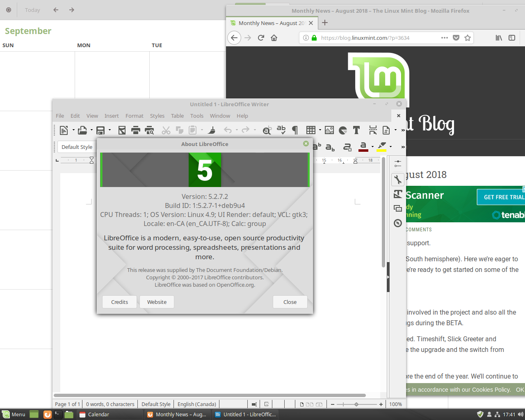Open Find & Replace from Writer toolbar
Viewport: 525px width, 420px height.
267,130
